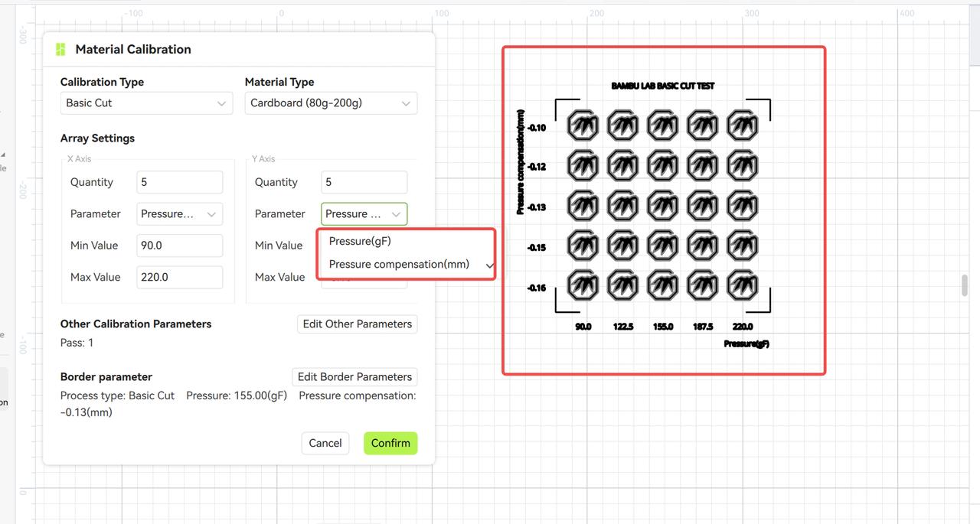The height and width of the screenshot is (524, 980).
Task: Click the test pattern at -0.13 and 155.0
Action: 662,206
